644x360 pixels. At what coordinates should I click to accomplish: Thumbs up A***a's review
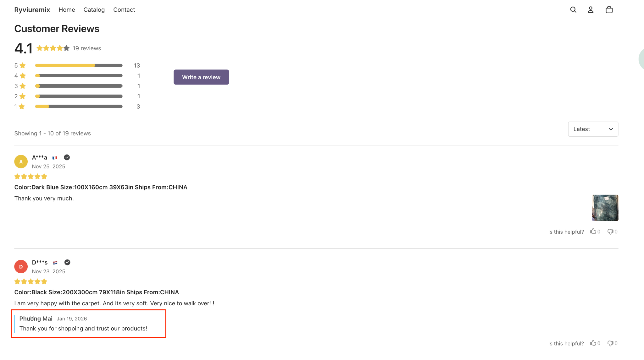[593, 232]
